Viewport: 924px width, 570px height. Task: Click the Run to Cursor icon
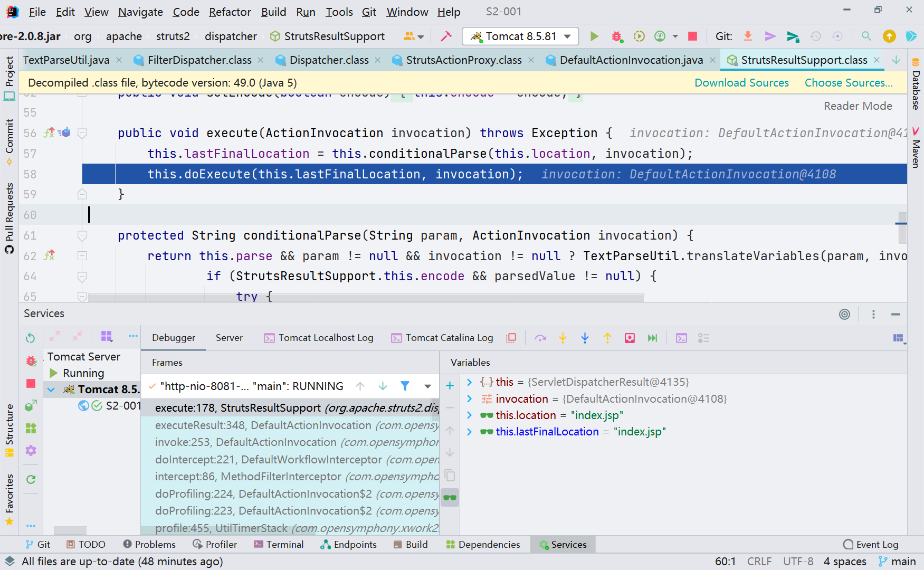[652, 338]
